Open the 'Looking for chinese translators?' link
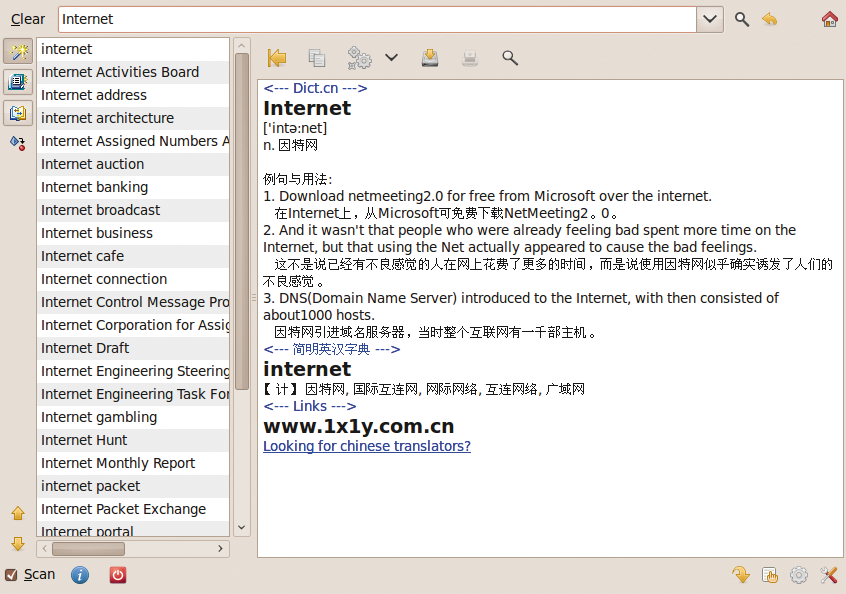This screenshot has width=846, height=594. (x=367, y=446)
